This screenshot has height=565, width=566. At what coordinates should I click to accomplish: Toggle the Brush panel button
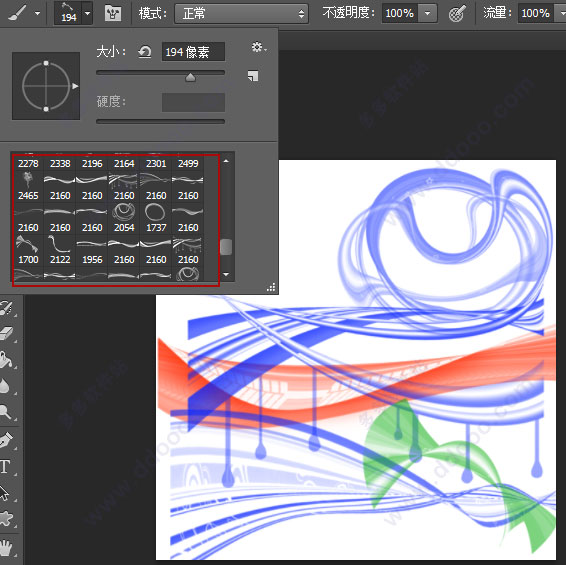[x=113, y=14]
